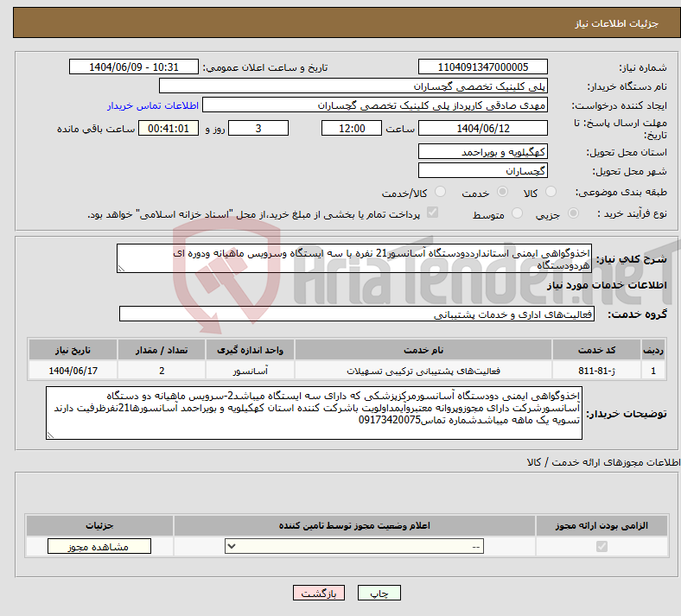Viewport: 681px width, 616px height.
Task: Click the نام خدمت column header
Action: [423, 350]
